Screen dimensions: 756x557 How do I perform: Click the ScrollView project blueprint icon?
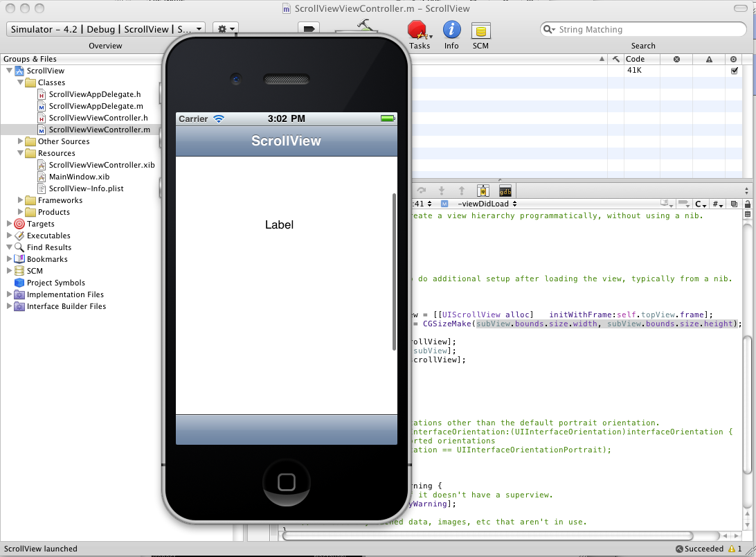(x=19, y=71)
